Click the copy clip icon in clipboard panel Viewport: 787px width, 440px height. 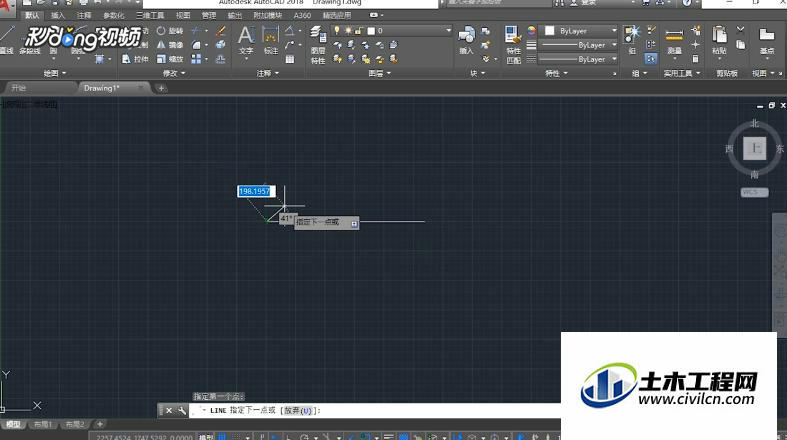(x=740, y=45)
